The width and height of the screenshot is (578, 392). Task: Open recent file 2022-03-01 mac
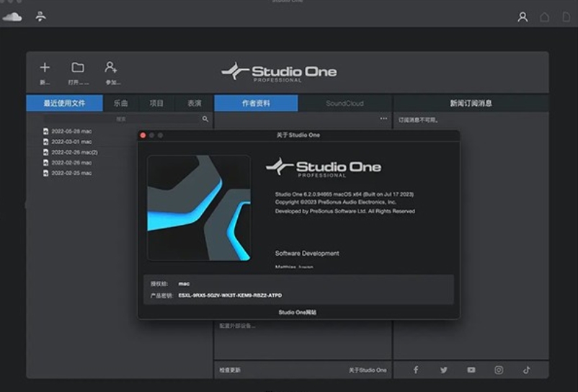pyautogui.click(x=71, y=142)
